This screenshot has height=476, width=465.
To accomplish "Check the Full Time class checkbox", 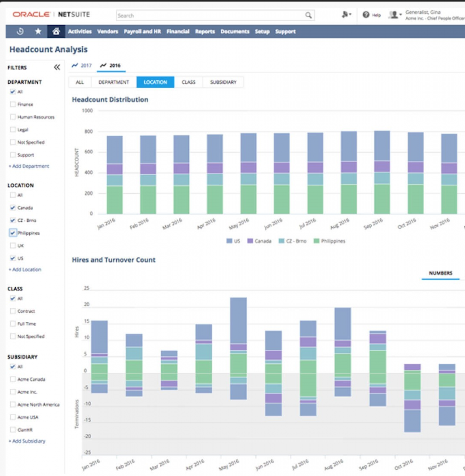I will pyautogui.click(x=13, y=324).
